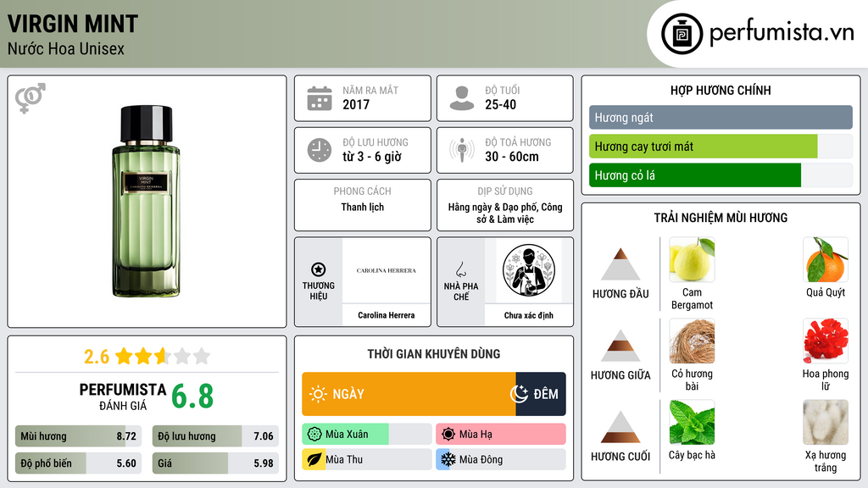This screenshot has width=868, height=488.
Task: Click the unisex gender symbol icon
Action: (x=31, y=98)
